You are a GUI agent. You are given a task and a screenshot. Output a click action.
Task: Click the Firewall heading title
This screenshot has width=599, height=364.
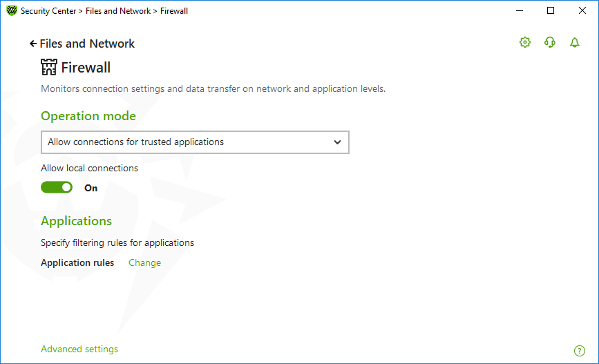(86, 68)
